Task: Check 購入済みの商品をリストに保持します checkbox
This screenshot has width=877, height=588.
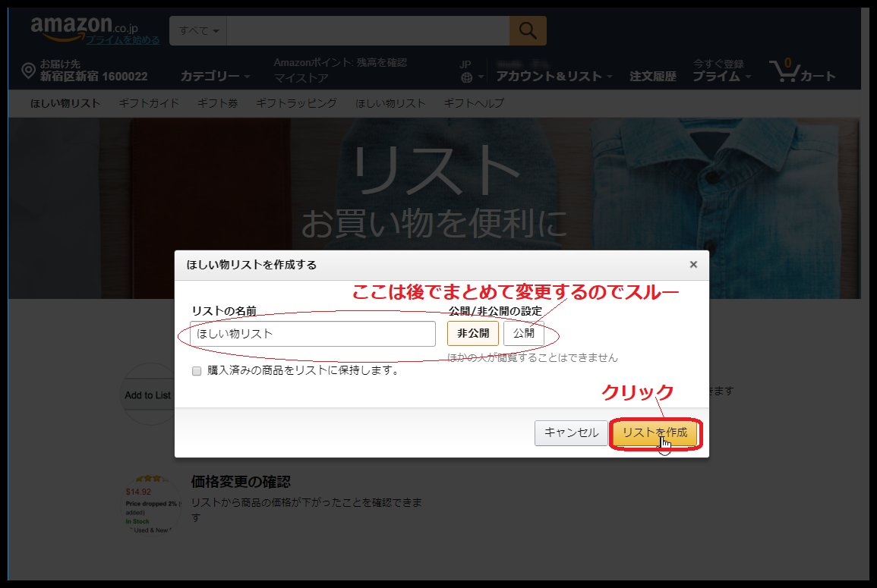Action: pyautogui.click(x=197, y=371)
